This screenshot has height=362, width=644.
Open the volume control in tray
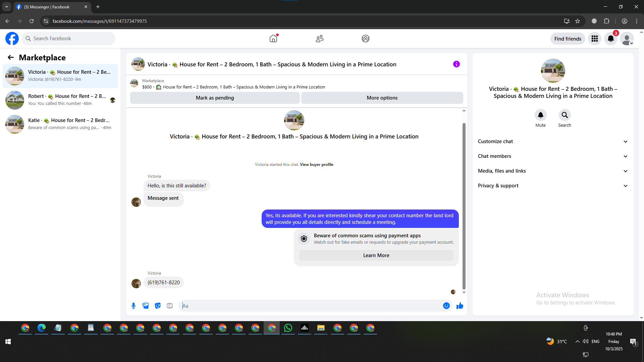click(x=586, y=342)
